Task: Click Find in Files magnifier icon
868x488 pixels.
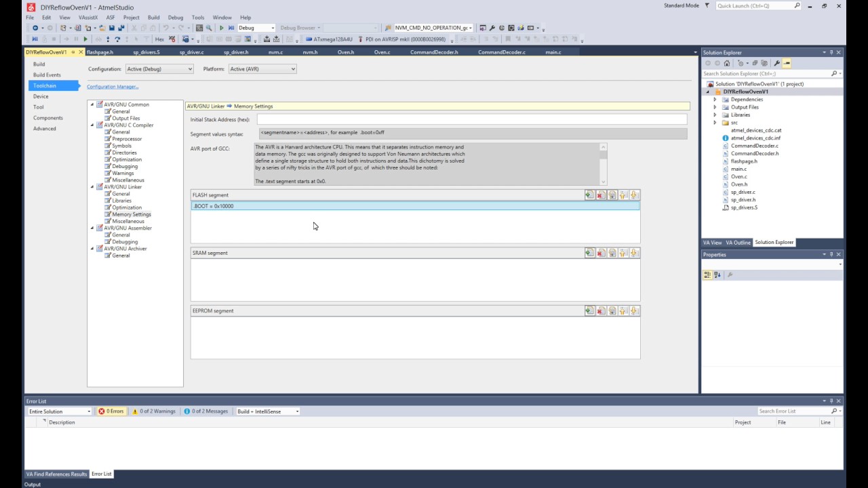Action: coord(209,28)
